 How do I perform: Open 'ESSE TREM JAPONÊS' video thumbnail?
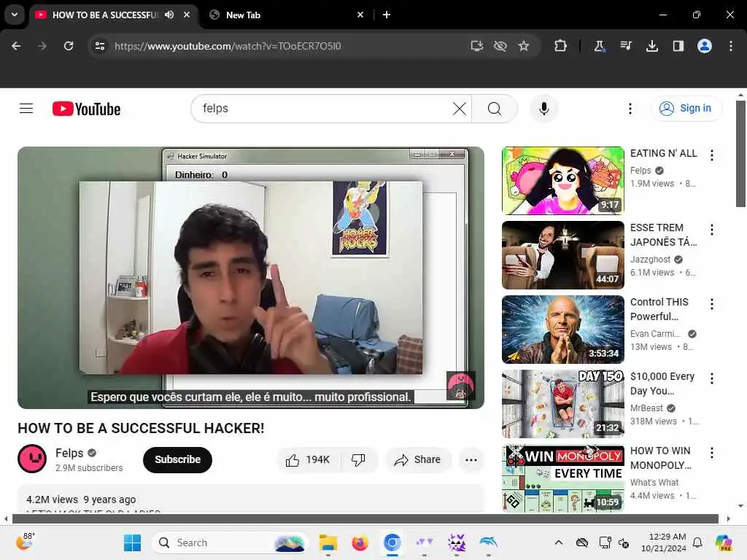point(562,255)
